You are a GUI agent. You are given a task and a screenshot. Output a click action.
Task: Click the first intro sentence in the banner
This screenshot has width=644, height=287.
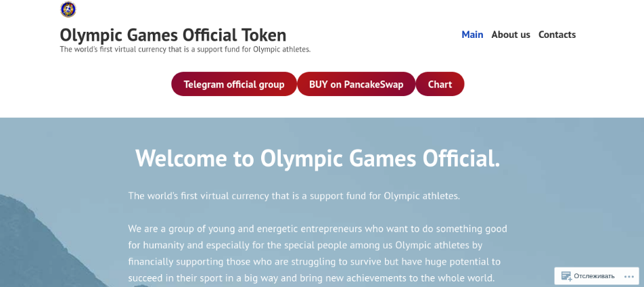tap(294, 196)
